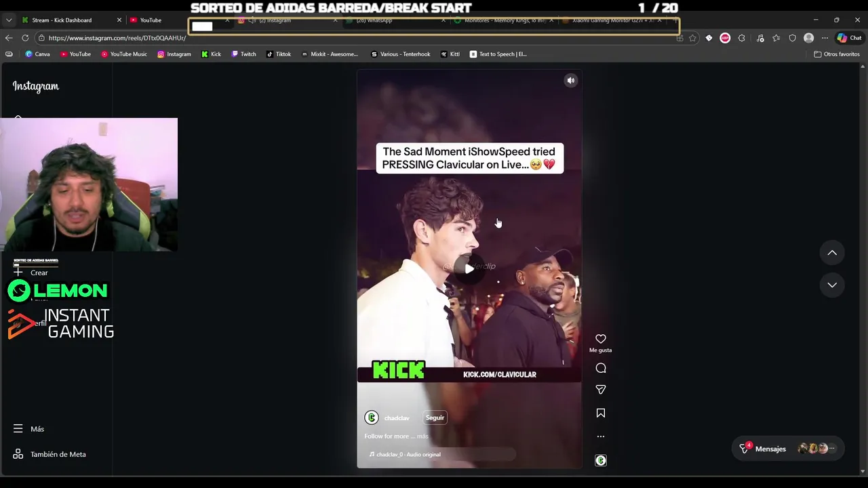The height and width of the screenshot is (488, 868).
Task: Open the Extensions puzzle-piece icon
Action: pos(741,38)
